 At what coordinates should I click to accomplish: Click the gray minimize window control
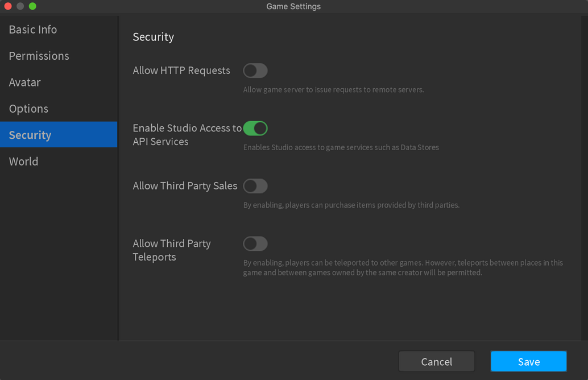(x=19, y=6)
